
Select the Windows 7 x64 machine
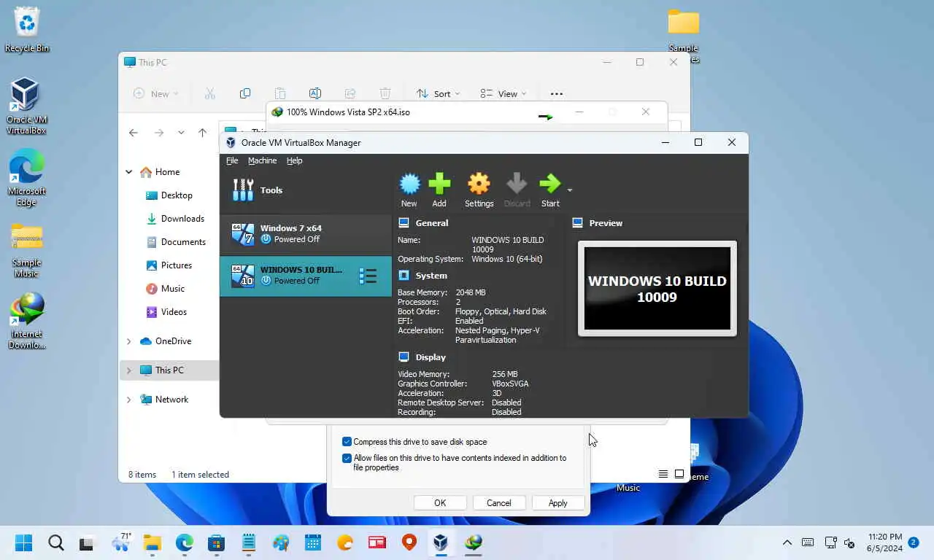click(306, 233)
